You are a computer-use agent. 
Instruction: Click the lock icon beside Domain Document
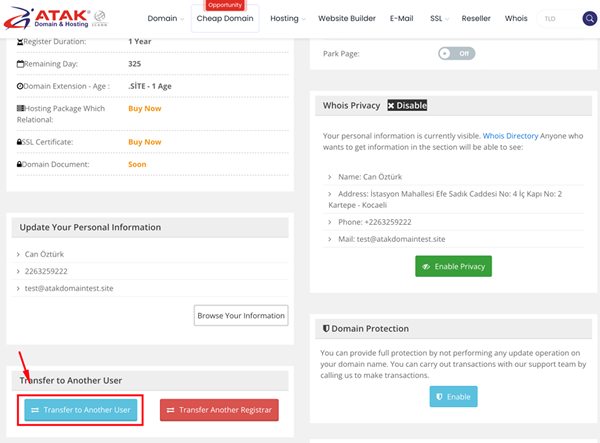click(20, 164)
